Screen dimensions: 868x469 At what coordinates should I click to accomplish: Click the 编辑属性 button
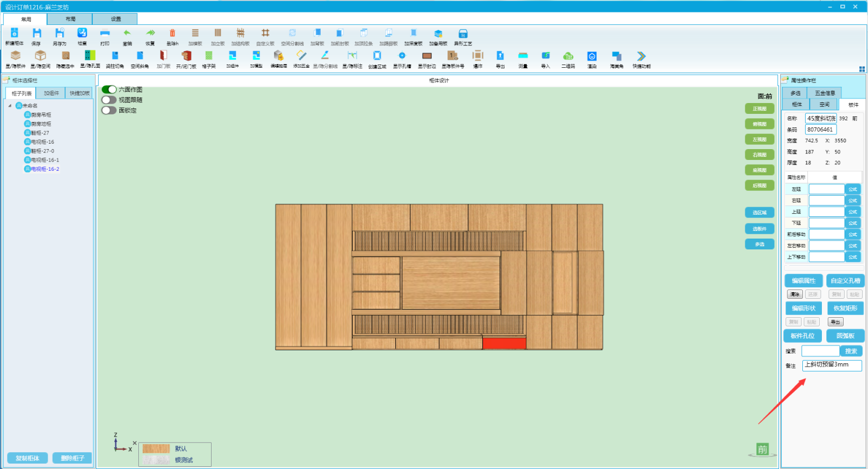803,281
